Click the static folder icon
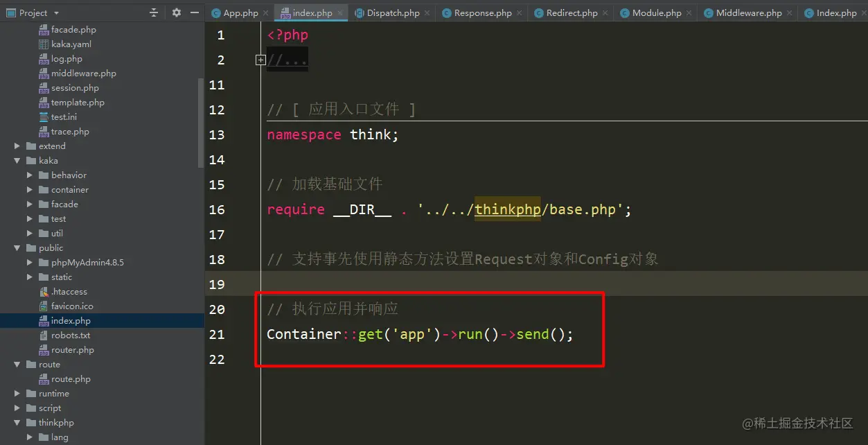 44,277
